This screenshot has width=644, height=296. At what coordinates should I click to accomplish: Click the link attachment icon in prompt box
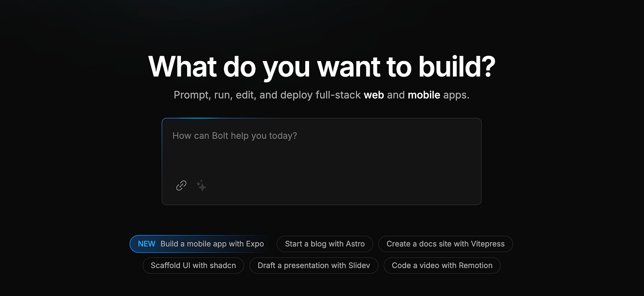[x=181, y=185]
